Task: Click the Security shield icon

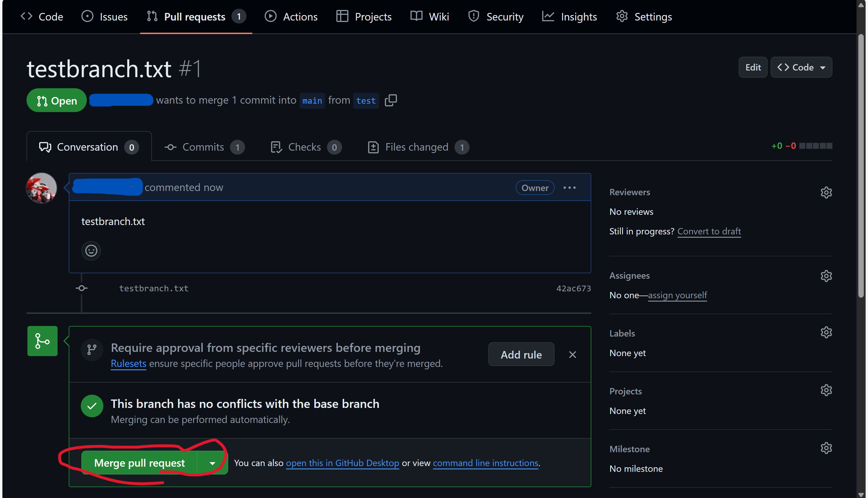Action: [473, 16]
